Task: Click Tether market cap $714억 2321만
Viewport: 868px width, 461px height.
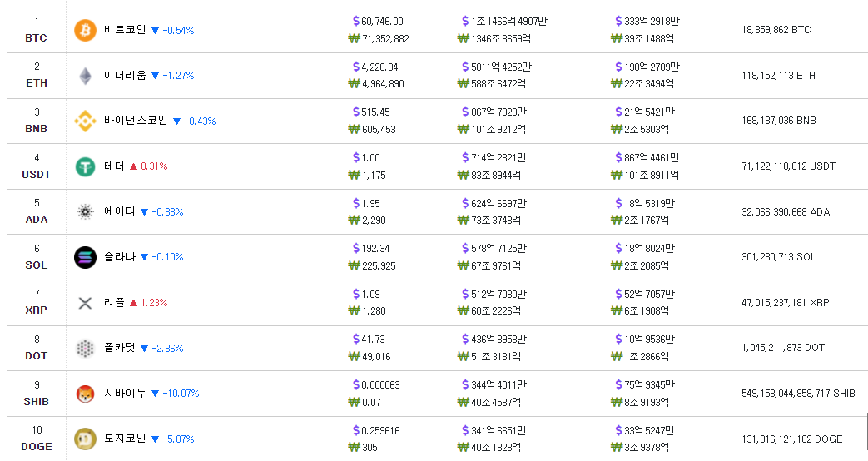Action: (494, 158)
